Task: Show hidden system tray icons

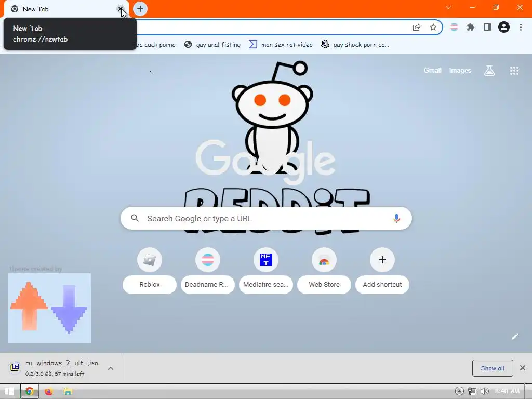Action: coord(459,391)
